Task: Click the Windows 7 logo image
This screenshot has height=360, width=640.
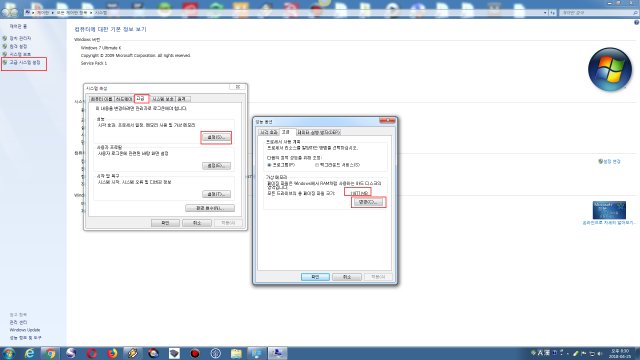Action: pyautogui.click(x=610, y=69)
